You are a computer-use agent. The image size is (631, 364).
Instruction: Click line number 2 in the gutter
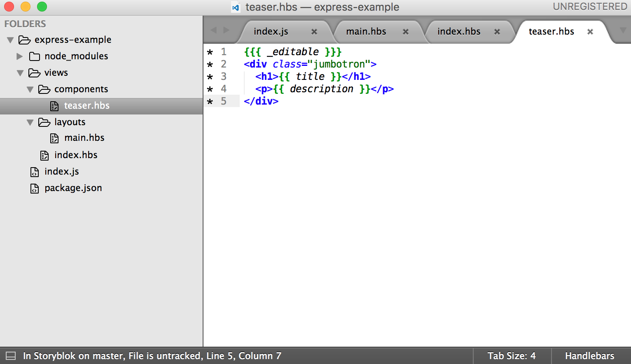[x=224, y=64]
